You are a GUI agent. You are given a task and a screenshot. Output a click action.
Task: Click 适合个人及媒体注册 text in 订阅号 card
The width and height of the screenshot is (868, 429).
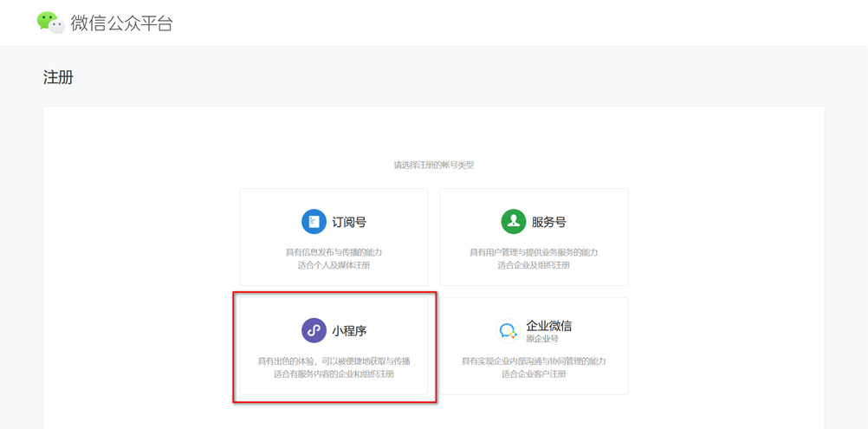[x=334, y=265]
